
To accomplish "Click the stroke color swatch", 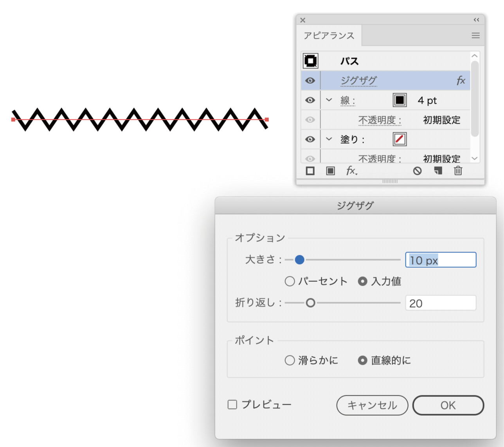I will point(400,100).
